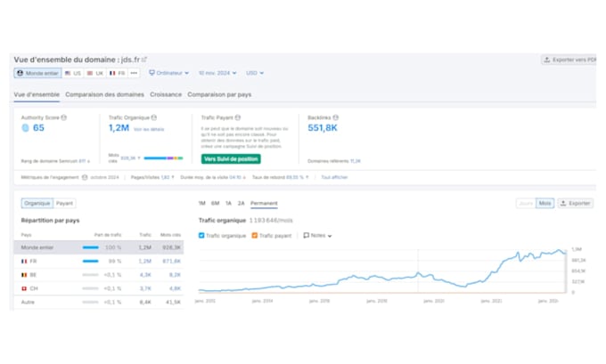This screenshot has width=606, height=364.
Task: Open the Pages/Visites metric value
Action: pos(165,178)
